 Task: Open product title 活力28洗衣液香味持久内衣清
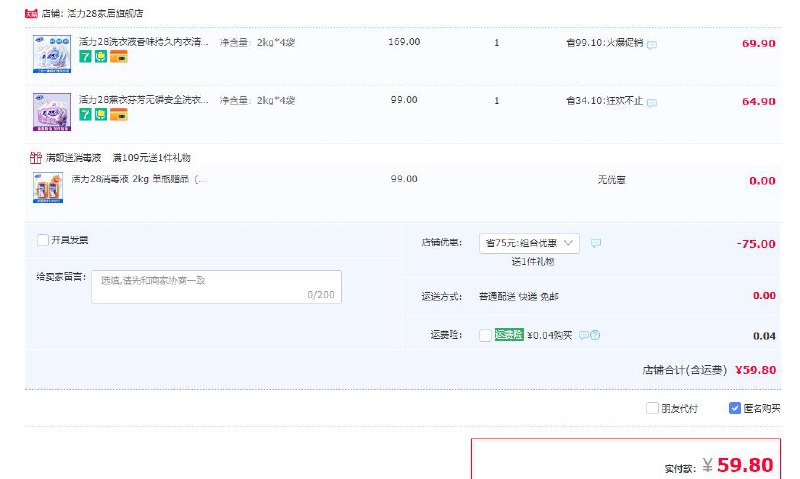coord(143,42)
